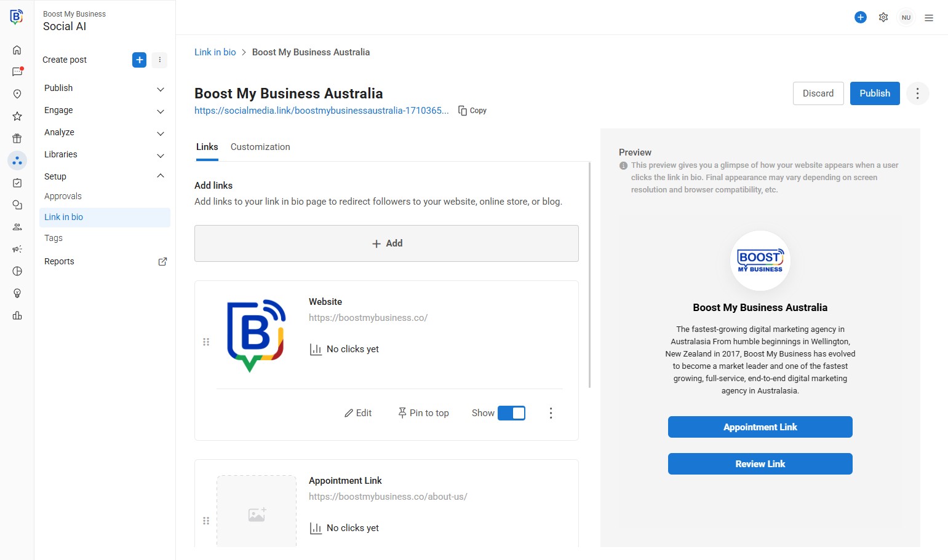This screenshot has height=560, width=948.
Task: Click the Copy icon next to the URL
Action: (463, 111)
